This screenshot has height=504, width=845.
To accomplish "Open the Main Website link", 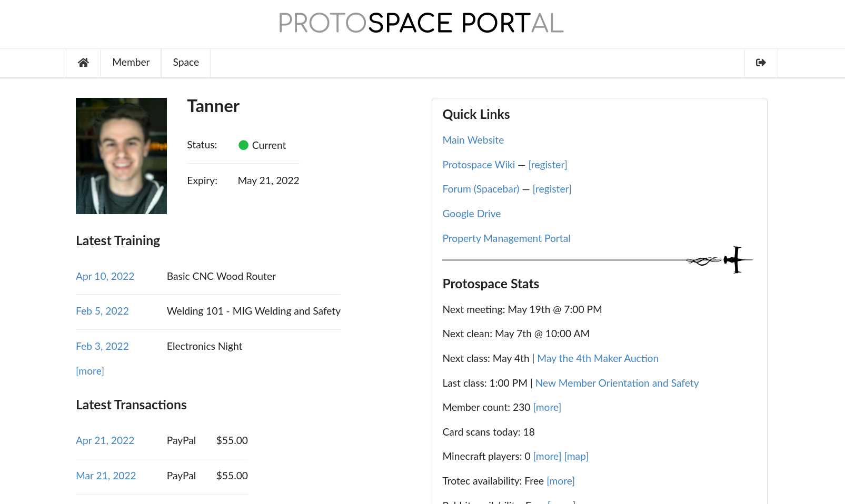I will 473,140.
